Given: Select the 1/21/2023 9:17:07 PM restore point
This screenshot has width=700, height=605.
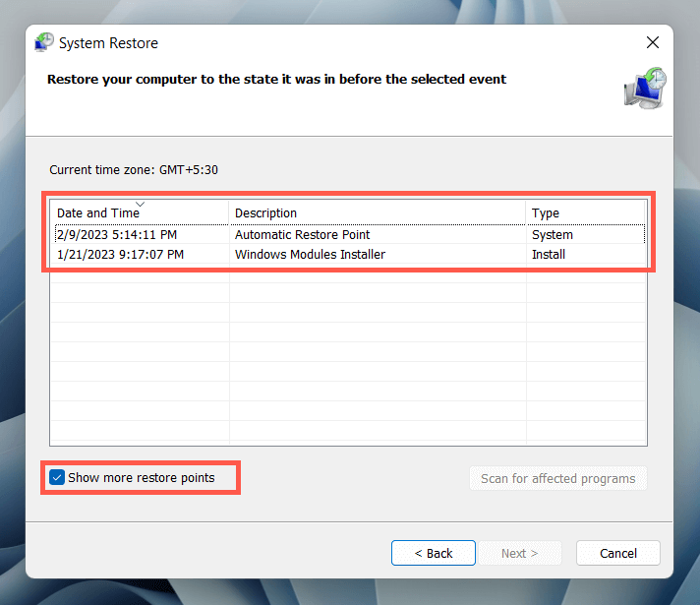Looking at the screenshot, I should pyautogui.click(x=350, y=254).
